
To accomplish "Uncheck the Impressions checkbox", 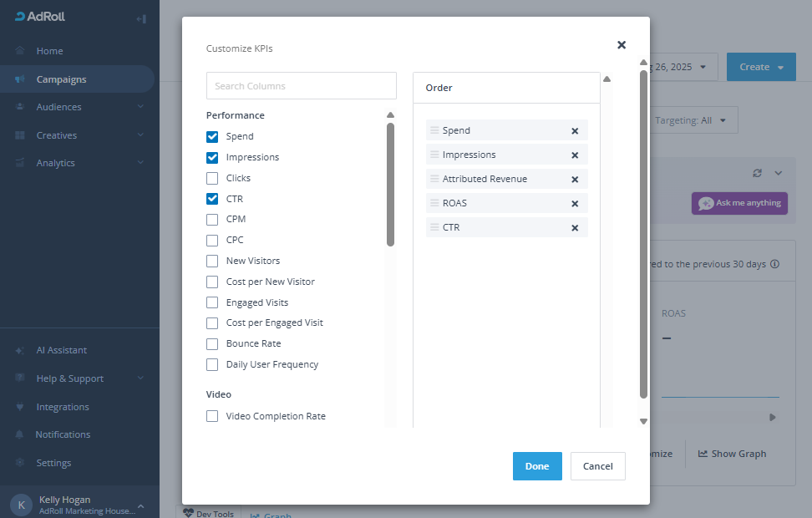I will pyautogui.click(x=212, y=156).
